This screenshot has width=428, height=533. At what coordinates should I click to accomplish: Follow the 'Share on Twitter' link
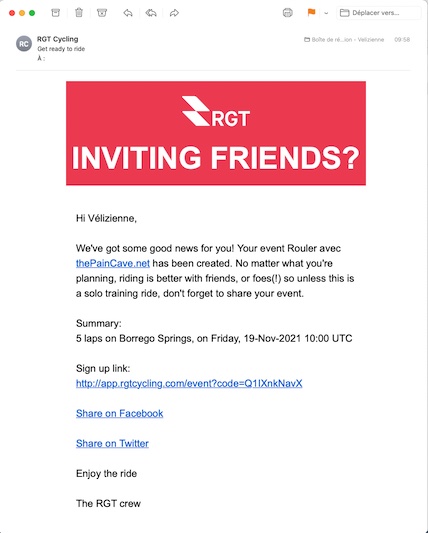click(x=112, y=444)
